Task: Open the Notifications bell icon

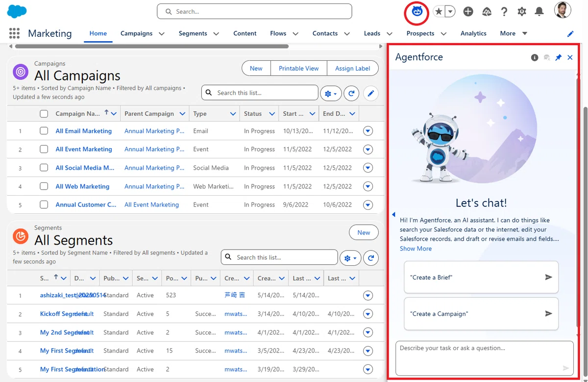Action: [x=539, y=11]
